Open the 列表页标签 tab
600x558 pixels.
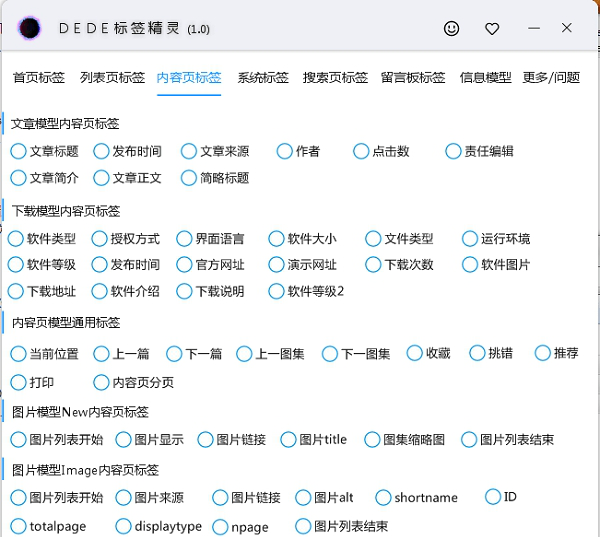(112, 78)
